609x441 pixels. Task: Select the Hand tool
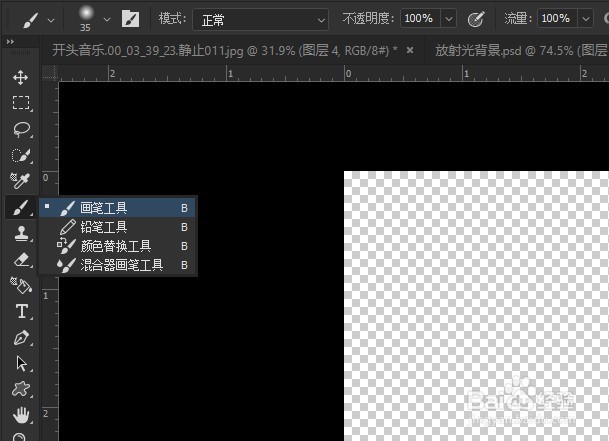click(21, 415)
